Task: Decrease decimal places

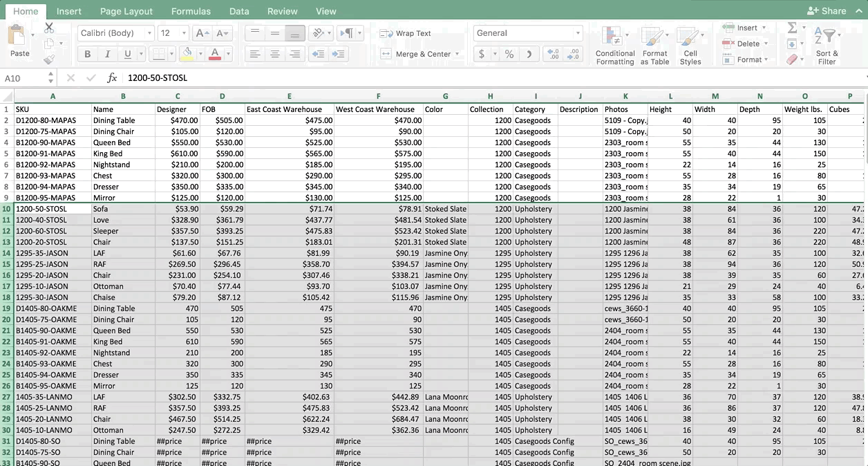Action: click(573, 54)
